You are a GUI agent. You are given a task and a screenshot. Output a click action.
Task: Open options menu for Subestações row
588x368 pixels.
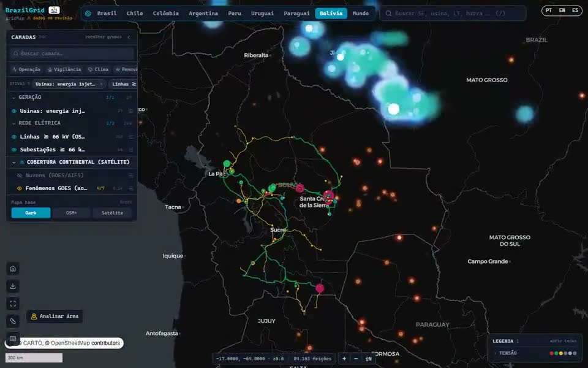pyautogui.click(x=131, y=150)
